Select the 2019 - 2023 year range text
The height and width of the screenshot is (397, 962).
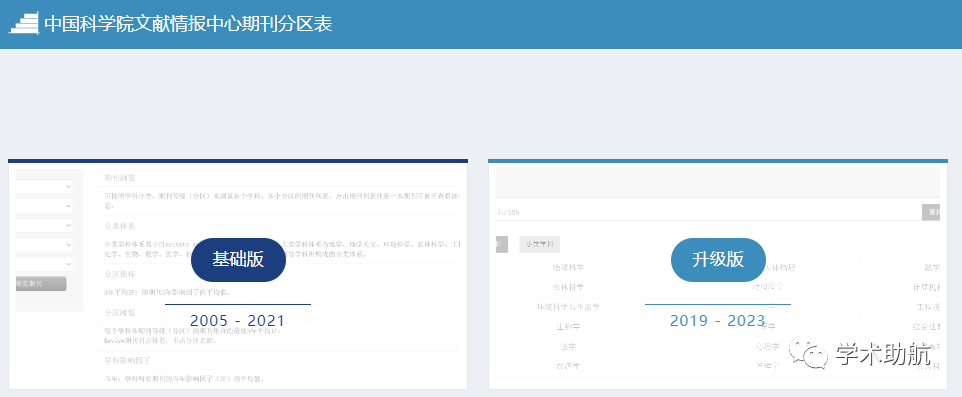pos(717,321)
